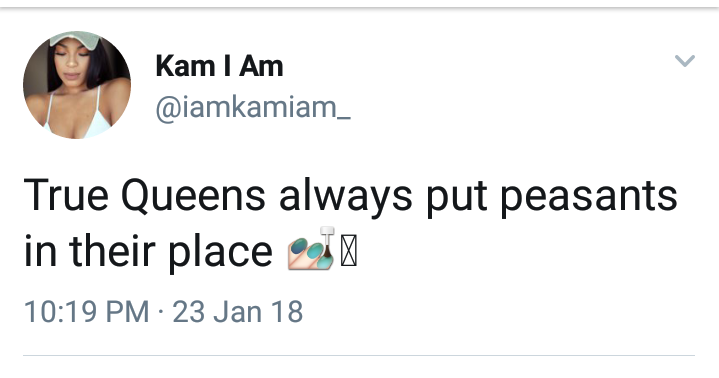Click the unsupported emoji placeholder box

348,250
